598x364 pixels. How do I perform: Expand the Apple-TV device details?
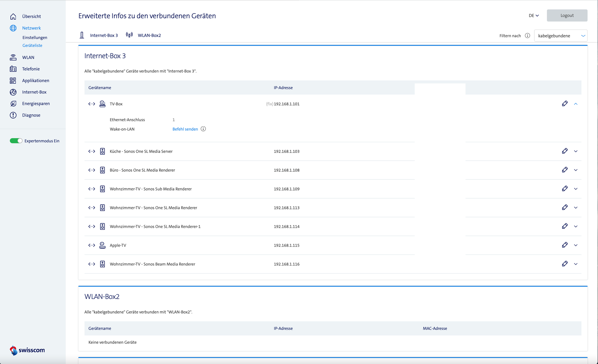[576, 245]
